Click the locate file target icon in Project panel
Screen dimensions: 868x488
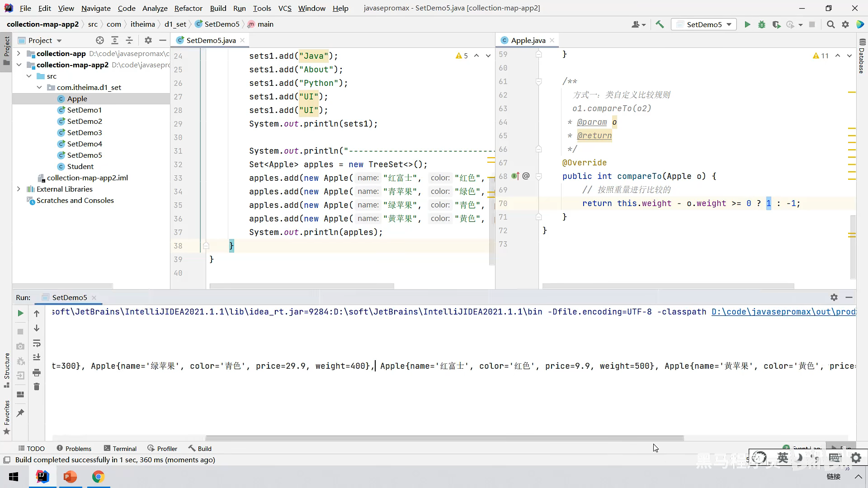point(100,40)
